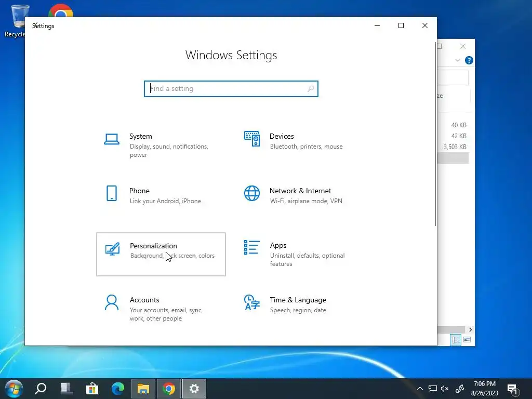Go back using the Settings back arrow

(35, 25)
